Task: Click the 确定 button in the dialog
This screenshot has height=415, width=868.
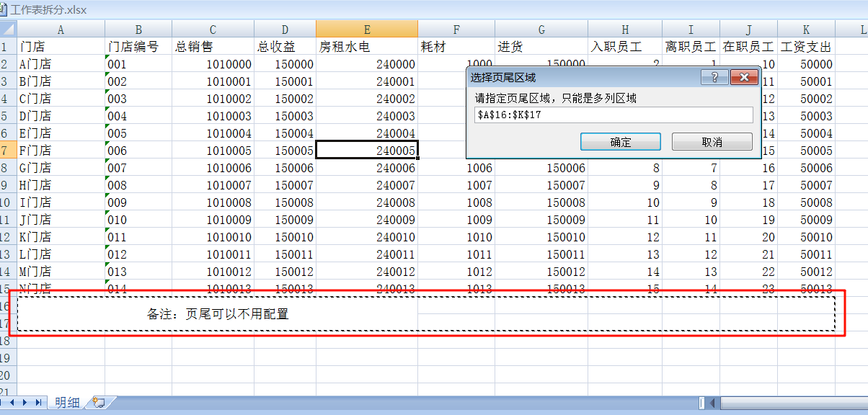Action: (620, 142)
